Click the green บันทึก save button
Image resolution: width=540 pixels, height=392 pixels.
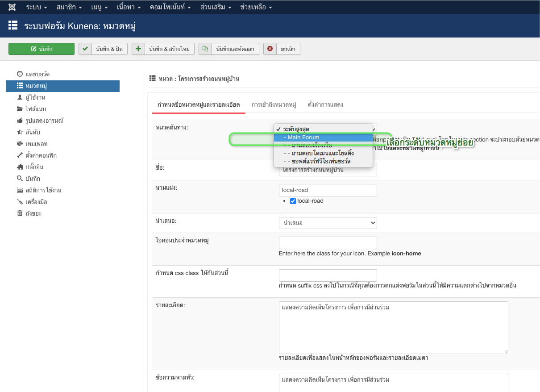[42, 49]
